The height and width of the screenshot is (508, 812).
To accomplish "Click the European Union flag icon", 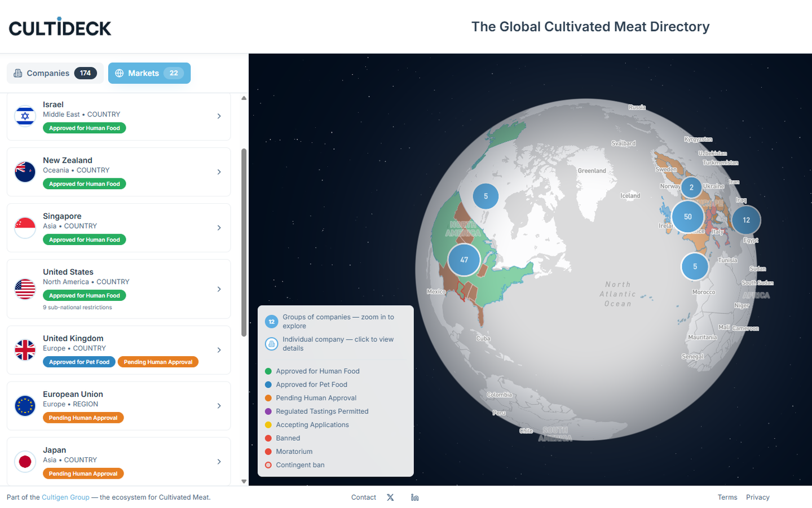I will click(25, 406).
